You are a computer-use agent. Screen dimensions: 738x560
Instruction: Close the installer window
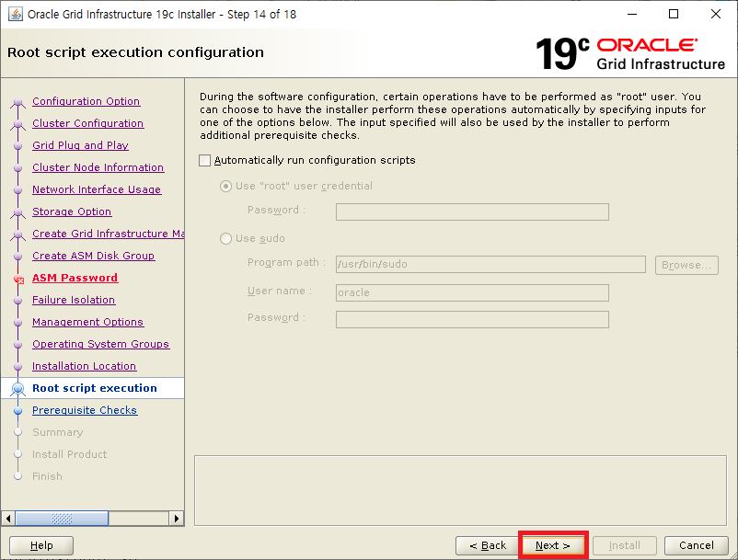715,14
